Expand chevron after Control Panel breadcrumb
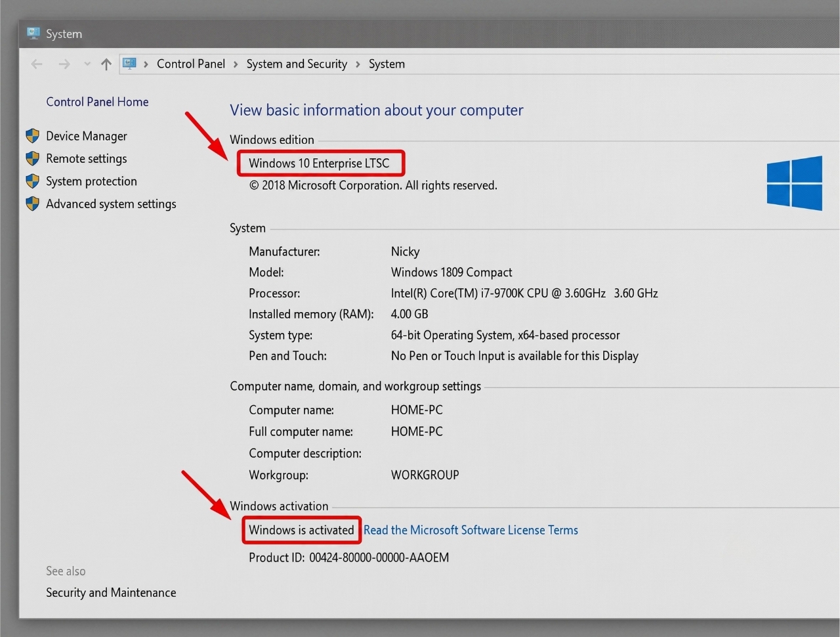Screen dimensions: 840x637 [x=236, y=64]
